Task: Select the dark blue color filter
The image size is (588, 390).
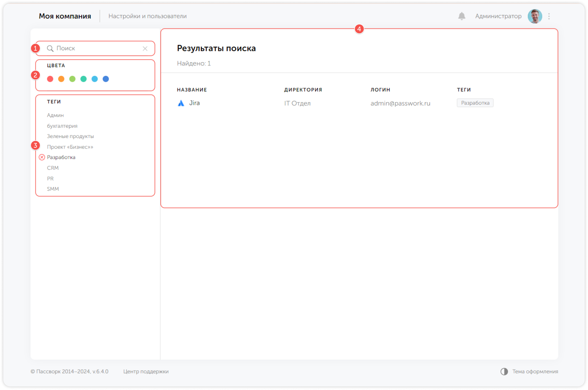Action: pos(106,79)
